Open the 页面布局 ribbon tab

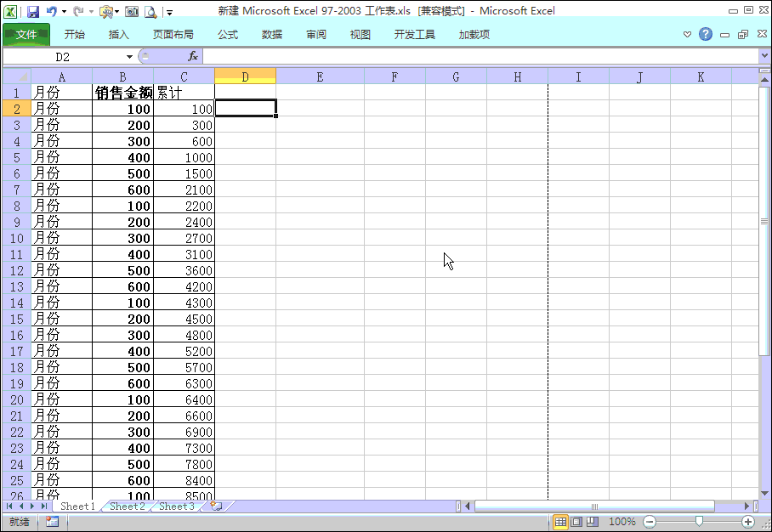pos(173,35)
